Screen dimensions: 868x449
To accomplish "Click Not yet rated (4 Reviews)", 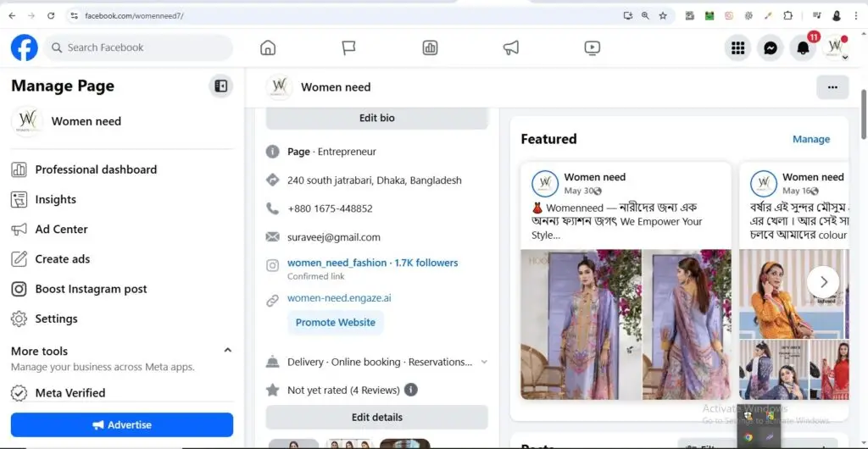I will coord(343,391).
